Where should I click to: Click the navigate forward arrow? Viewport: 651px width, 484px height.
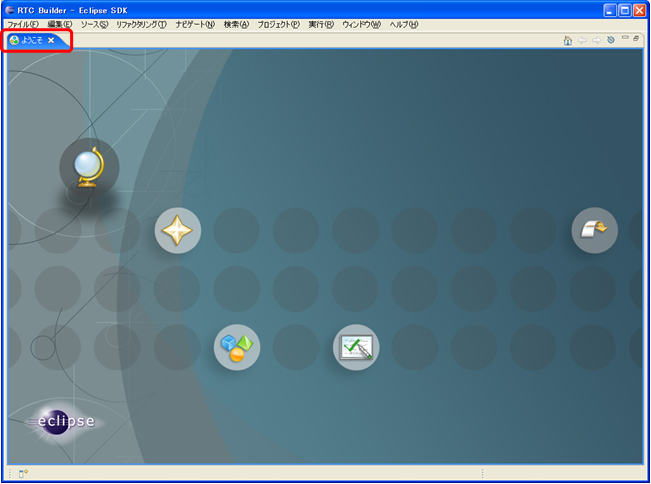pyautogui.click(x=597, y=40)
